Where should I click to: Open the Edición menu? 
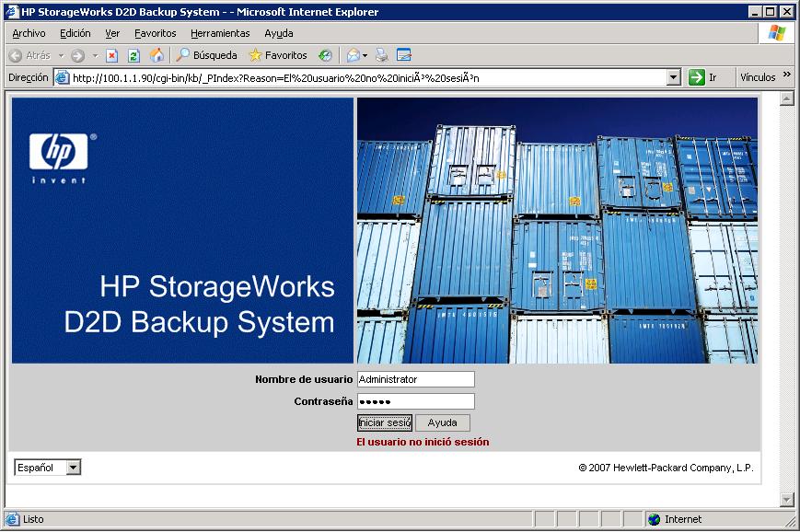(75, 33)
